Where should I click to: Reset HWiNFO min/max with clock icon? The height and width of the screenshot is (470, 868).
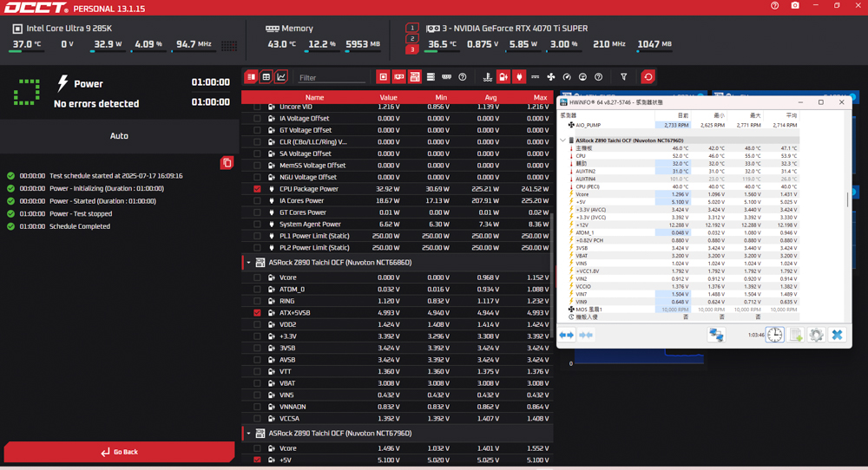pyautogui.click(x=775, y=335)
